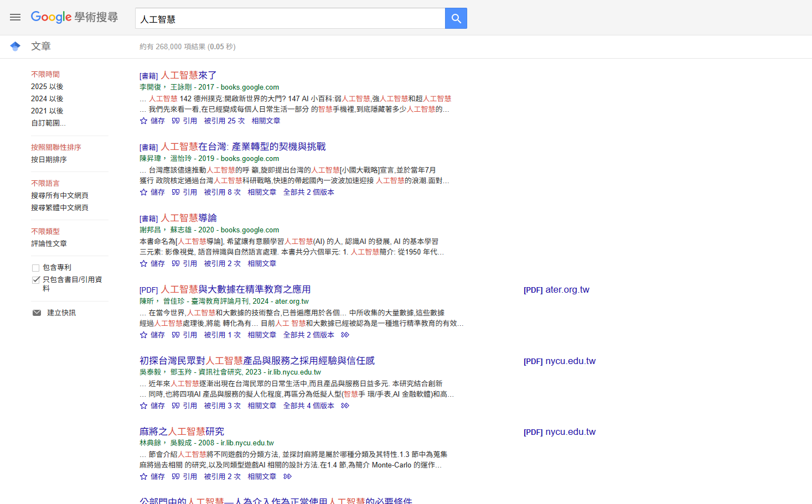Expand more options for 麻將之人工智慧研究 via chevron
Screen dimensions: 812x504
pyautogui.click(x=287, y=476)
